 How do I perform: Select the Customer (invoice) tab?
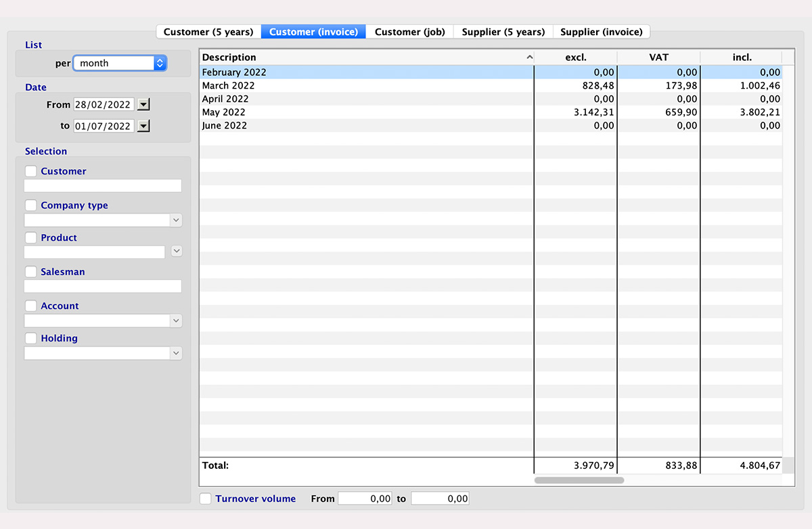[x=313, y=32]
